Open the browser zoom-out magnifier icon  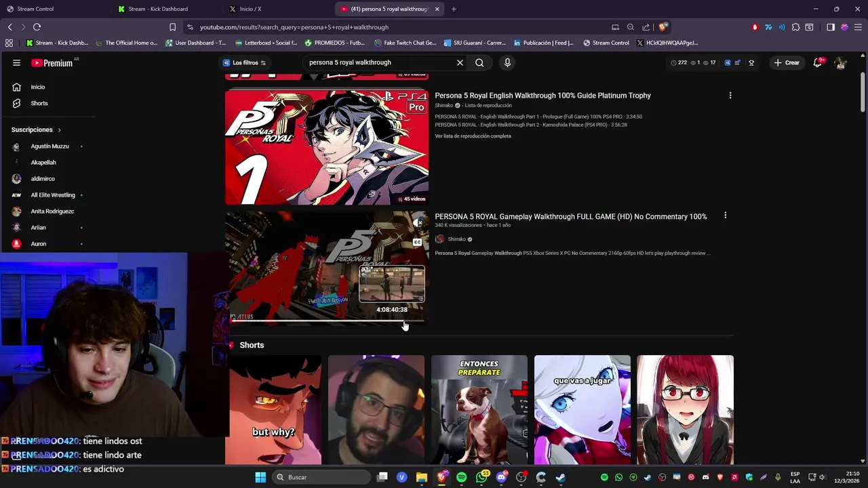click(x=631, y=27)
